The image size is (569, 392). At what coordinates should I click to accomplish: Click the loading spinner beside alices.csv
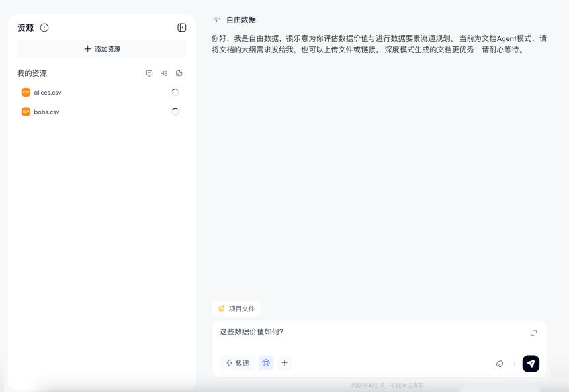click(x=175, y=93)
